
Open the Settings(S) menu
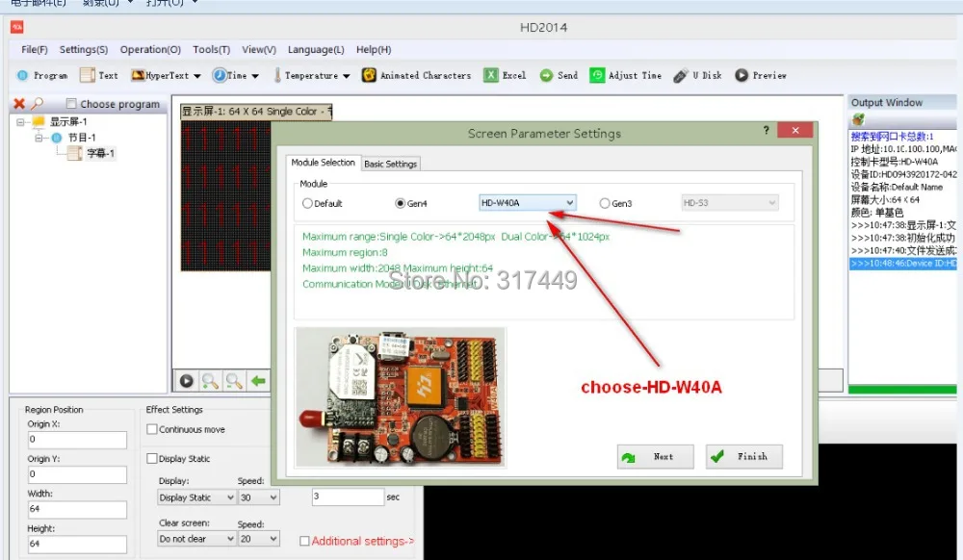[84, 50]
